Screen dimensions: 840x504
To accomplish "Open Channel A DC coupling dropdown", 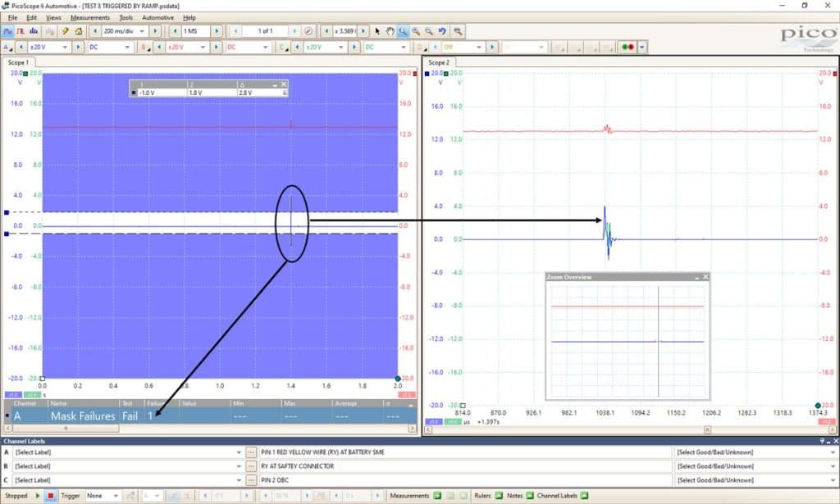I will 127,47.
